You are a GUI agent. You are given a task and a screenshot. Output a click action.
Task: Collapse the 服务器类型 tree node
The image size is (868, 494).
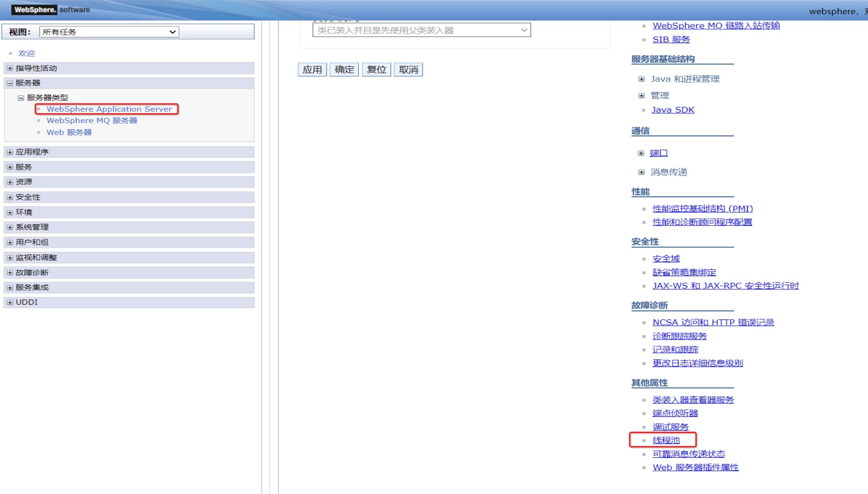tap(21, 98)
